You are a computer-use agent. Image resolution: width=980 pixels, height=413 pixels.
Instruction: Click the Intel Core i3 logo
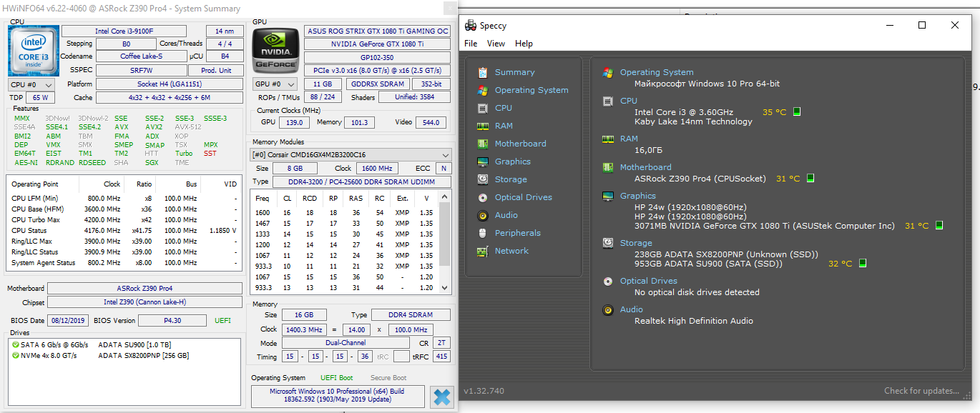pos(34,51)
